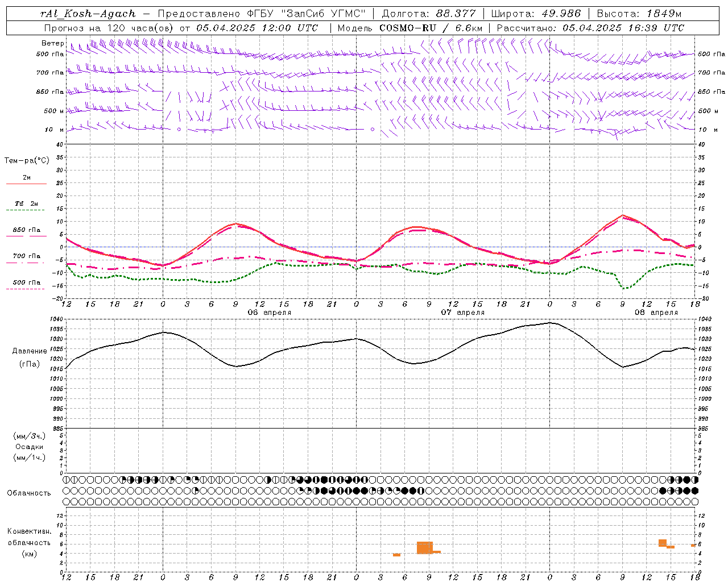Click the (гПа) pressure unit label
Screen dimensions: 728x582
pos(30,364)
